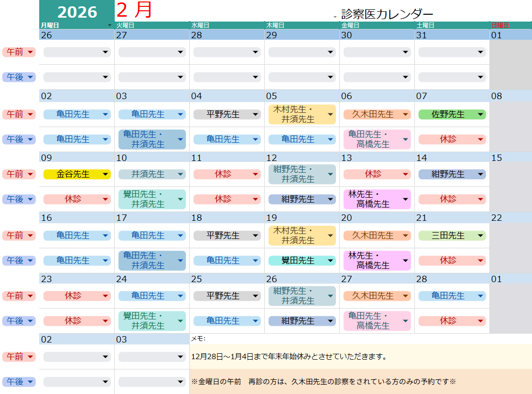Expand the 三田先生 dropdown on Saturday 21
Viewport: 532px width, 394px height.
[x=480, y=236]
